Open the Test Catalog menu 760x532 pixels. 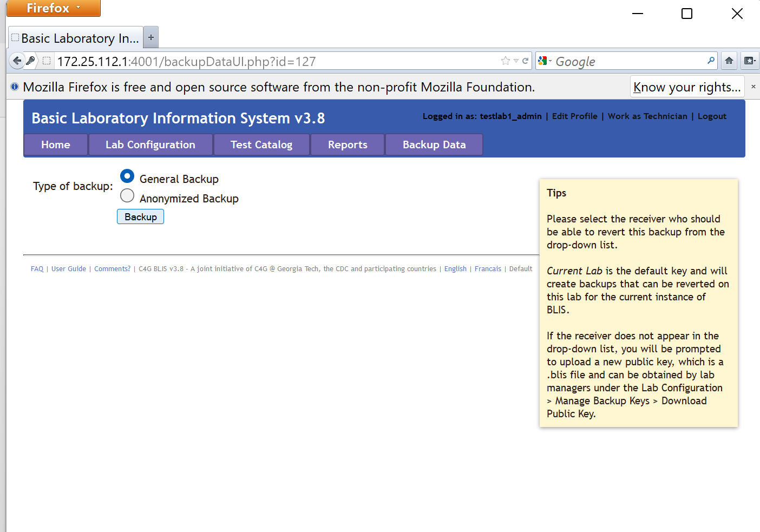(261, 145)
